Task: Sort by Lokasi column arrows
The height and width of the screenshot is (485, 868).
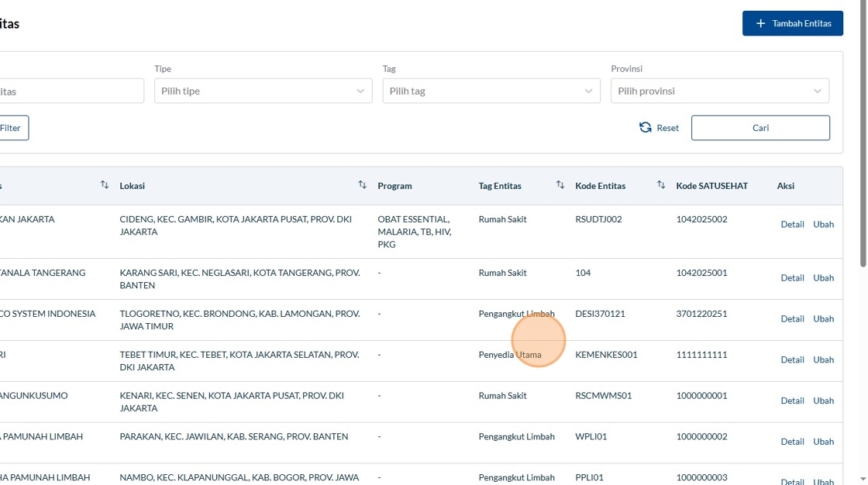Action: (362, 185)
